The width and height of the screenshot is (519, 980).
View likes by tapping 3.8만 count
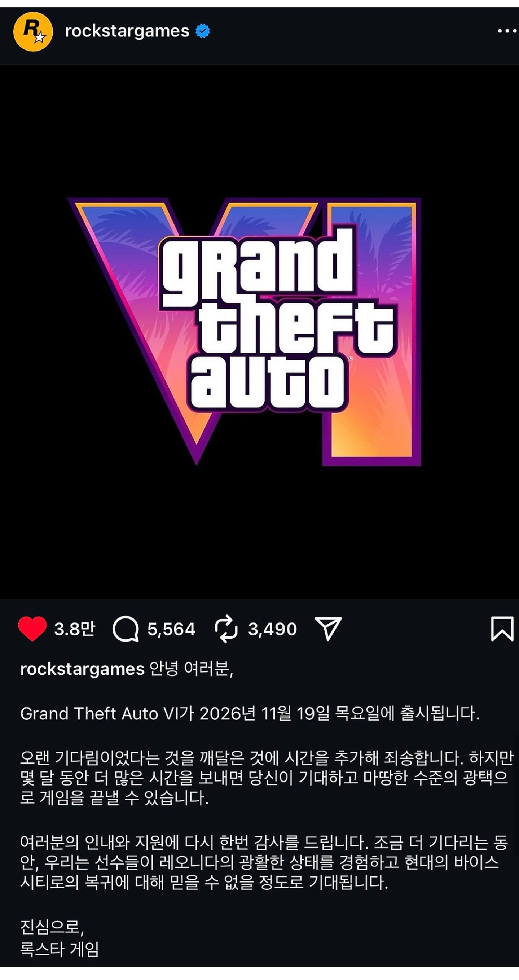[75, 629]
